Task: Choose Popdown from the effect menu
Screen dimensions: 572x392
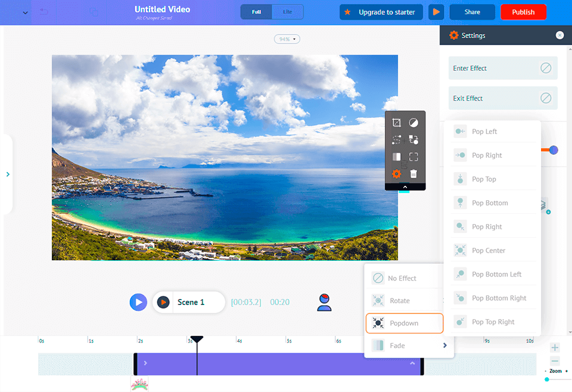Action: tap(404, 323)
